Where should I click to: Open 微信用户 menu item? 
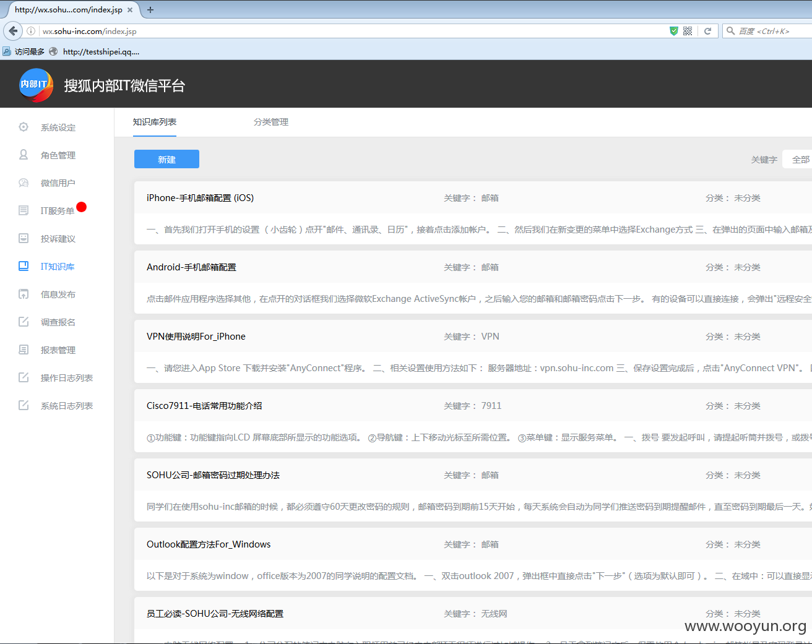[x=58, y=183]
